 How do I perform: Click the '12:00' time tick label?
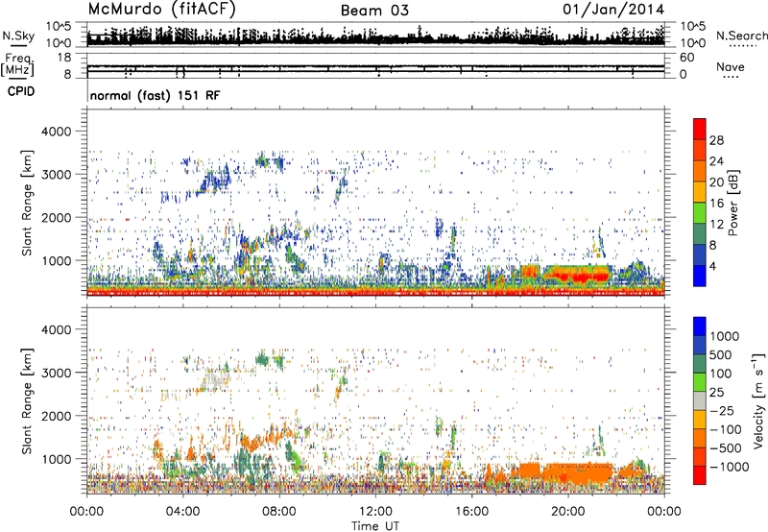375,512
